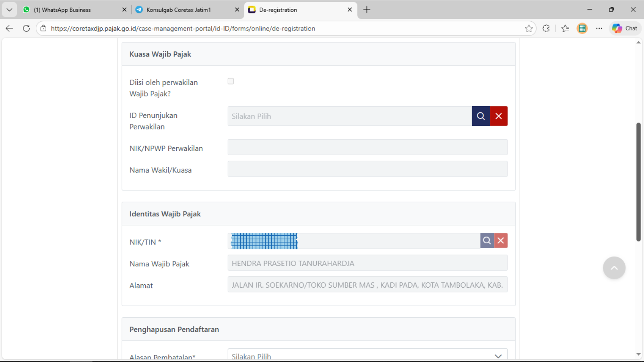
Task: Open the browser extensions puzzle icon
Action: [546, 29]
